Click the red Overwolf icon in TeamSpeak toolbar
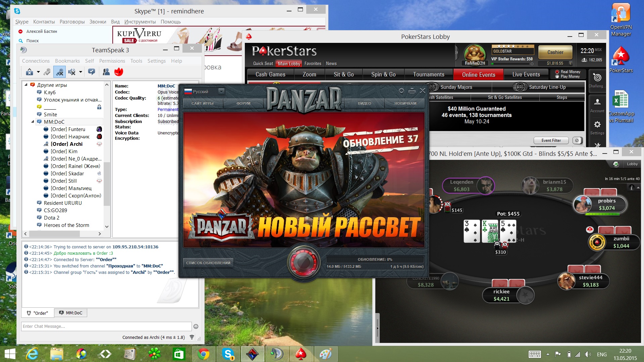Screen dimensions: 644x362 tap(119, 72)
